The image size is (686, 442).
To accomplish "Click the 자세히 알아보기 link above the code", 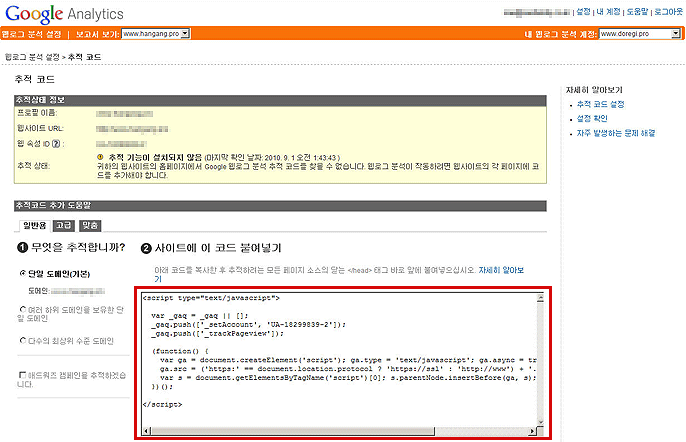I will click(501, 270).
